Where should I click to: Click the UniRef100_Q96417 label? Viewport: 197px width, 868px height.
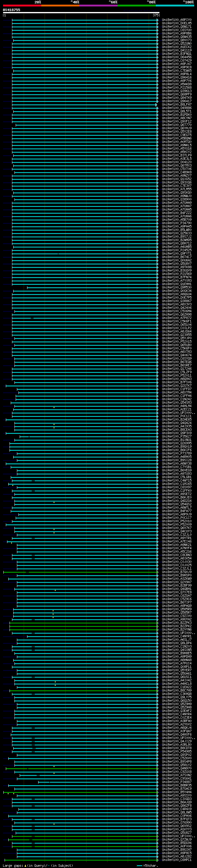176,101
